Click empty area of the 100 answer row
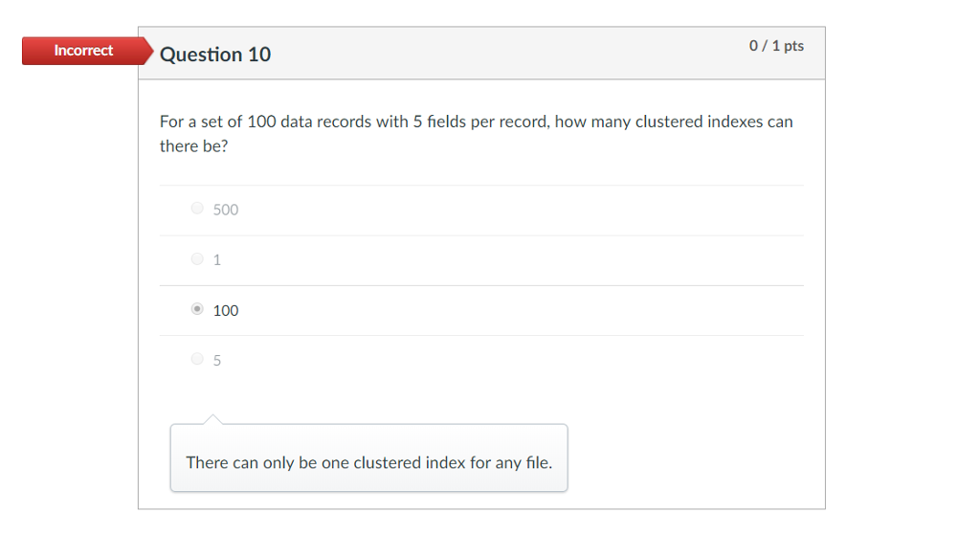The image size is (980, 535). click(519, 311)
